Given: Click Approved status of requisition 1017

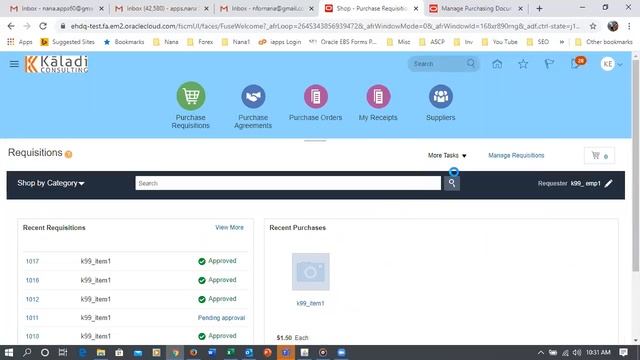Looking at the screenshot, I should (217, 261).
